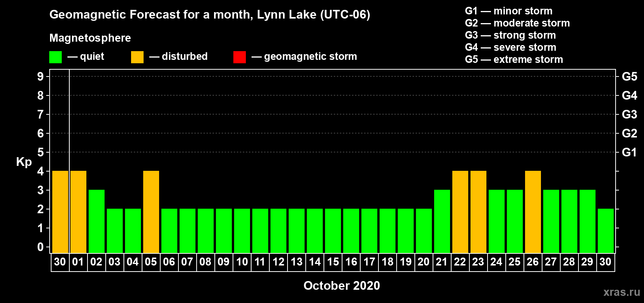Click 'G5 — extreme storm' text
644x303 pixels.
(x=514, y=59)
